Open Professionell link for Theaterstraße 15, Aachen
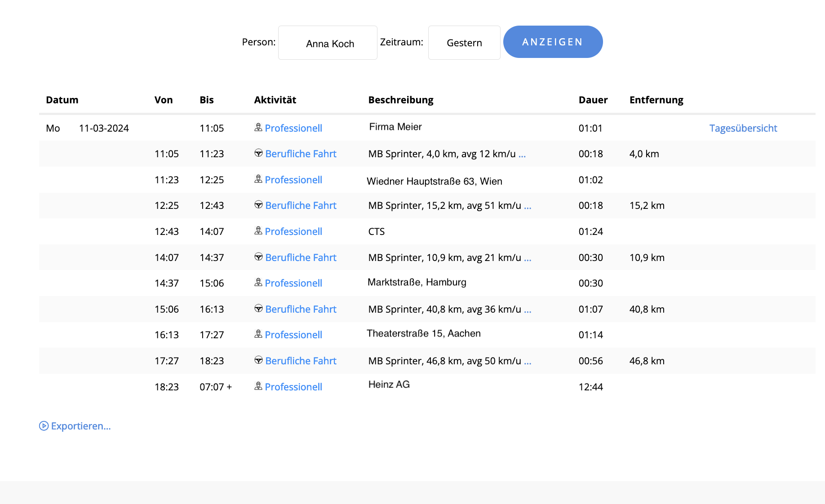 (293, 335)
